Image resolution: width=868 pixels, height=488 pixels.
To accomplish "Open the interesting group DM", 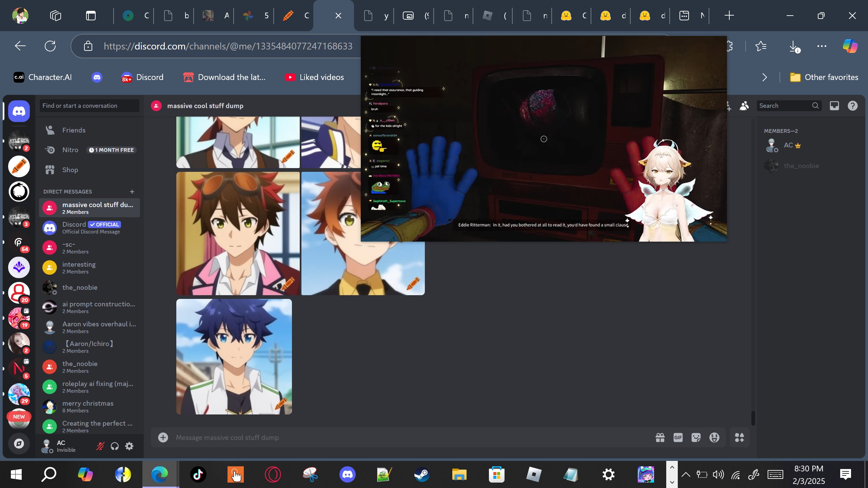I will [x=90, y=267].
